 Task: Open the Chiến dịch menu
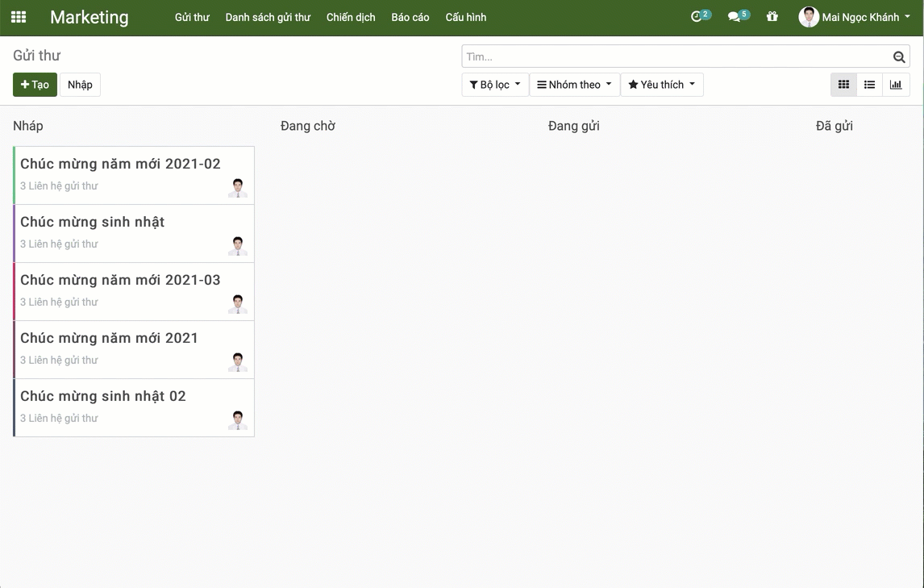[x=351, y=17]
